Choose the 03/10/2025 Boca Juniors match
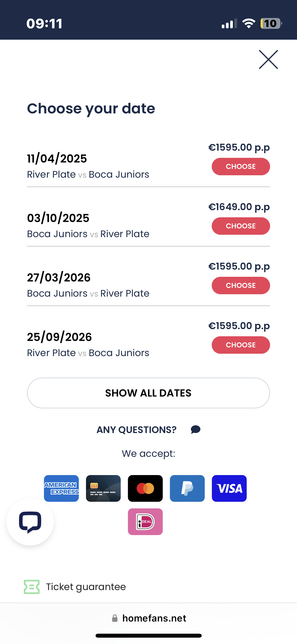This screenshot has width=297, height=644. click(241, 226)
